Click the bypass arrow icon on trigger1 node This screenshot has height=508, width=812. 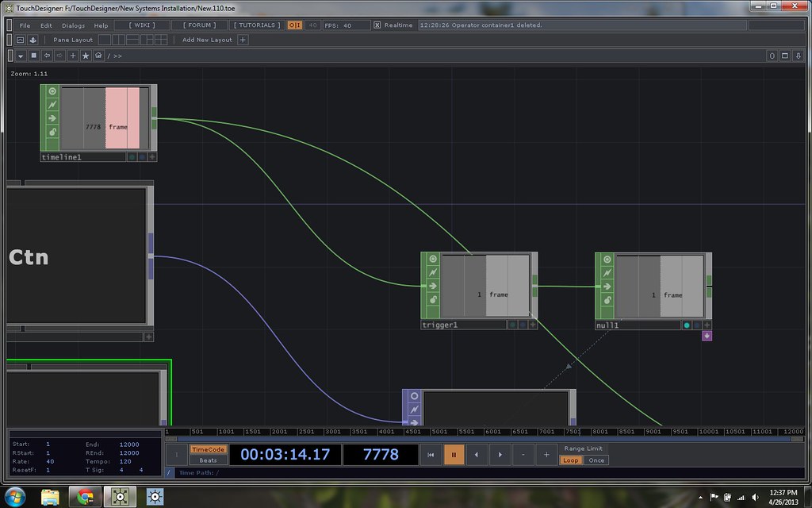tap(433, 286)
